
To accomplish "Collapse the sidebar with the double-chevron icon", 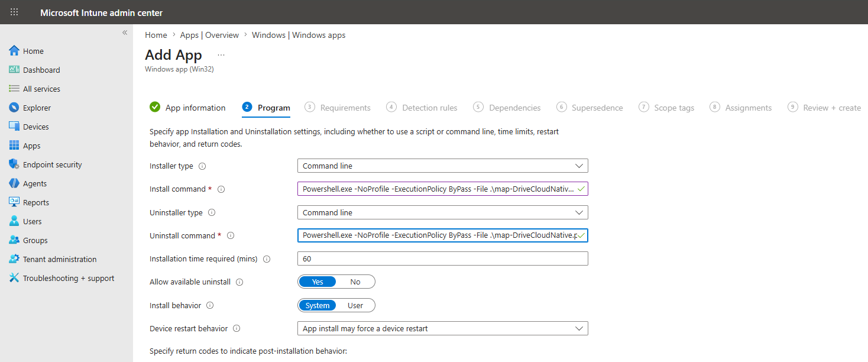I will point(125,33).
